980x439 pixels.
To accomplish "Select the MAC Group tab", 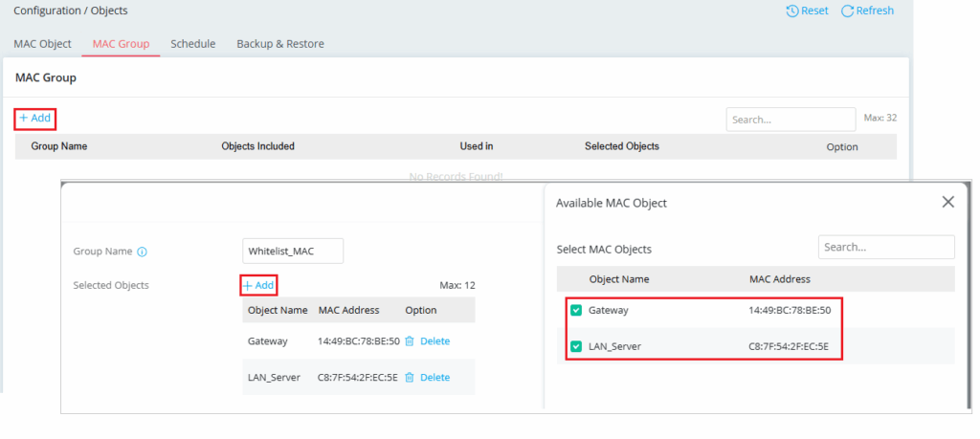I will coord(121,44).
